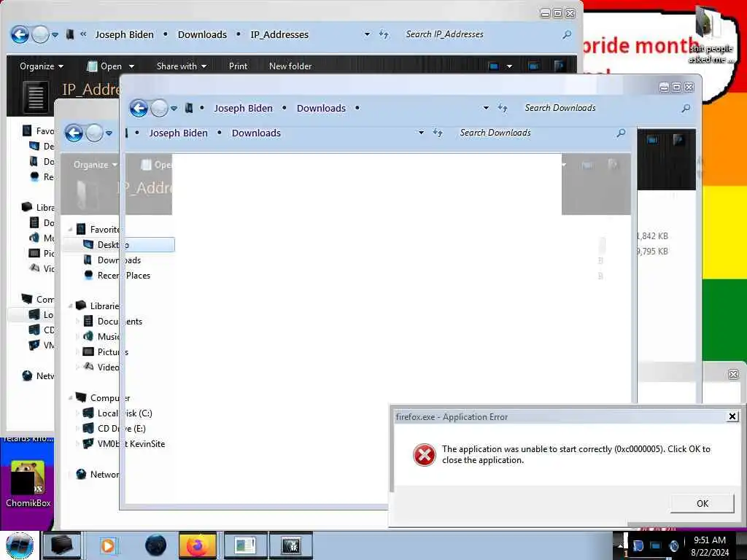747x560 pixels.
Task: Click Downloads breadcrumb in IP_Addresses window
Action: 203,35
